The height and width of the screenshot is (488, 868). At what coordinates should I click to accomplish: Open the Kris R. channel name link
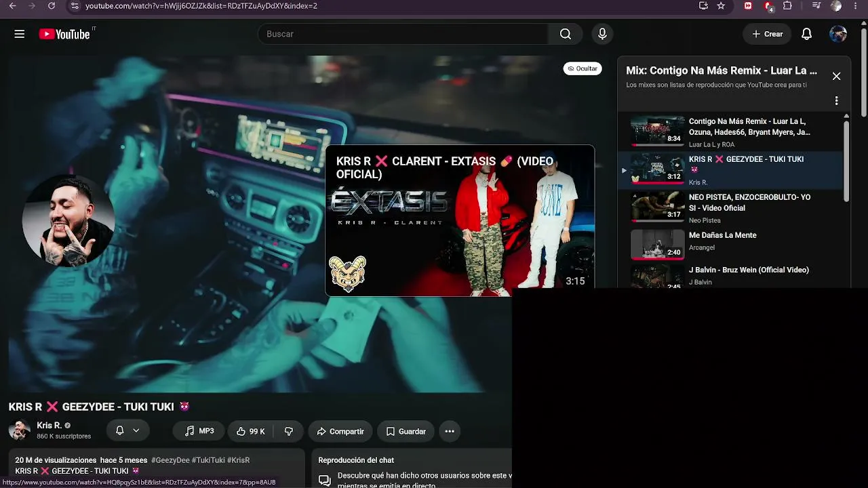click(49, 426)
